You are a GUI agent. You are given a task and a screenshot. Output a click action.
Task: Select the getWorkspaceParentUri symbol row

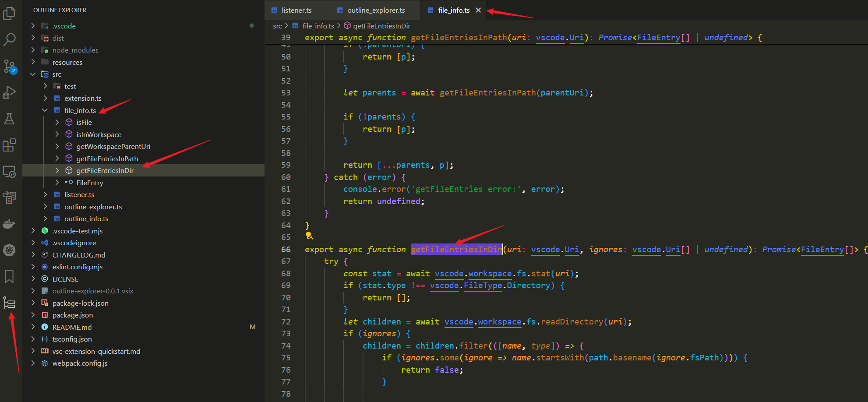[x=143, y=146]
